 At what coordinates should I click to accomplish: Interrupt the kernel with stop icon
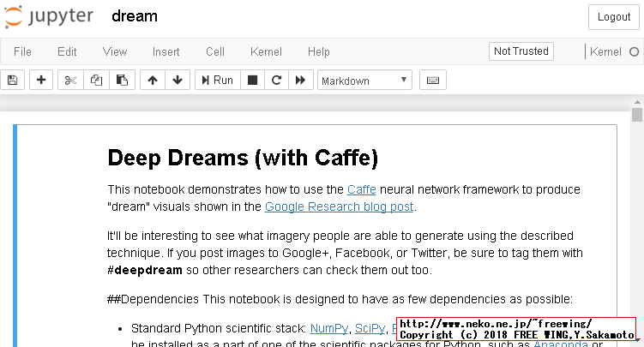coord(252,81)
